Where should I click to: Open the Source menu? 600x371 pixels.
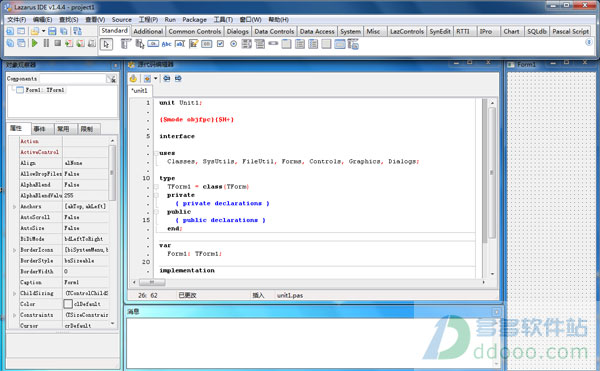(121, 20)
